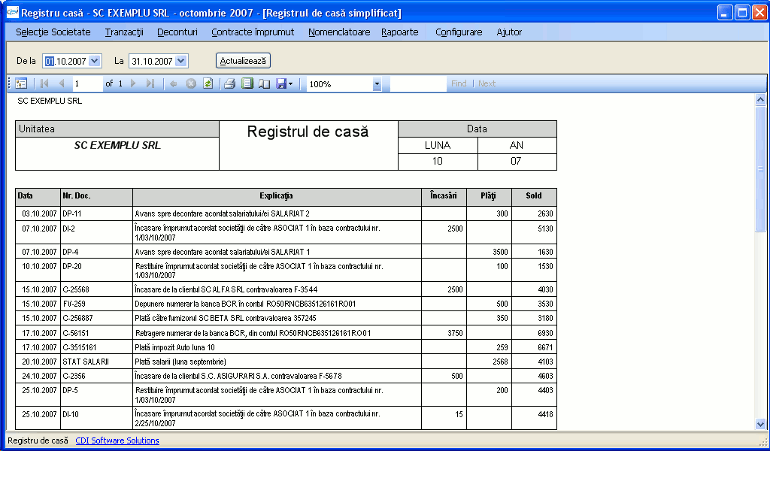Click the '3750' încasări value
This screenshot has height=501, width=770.
[x=455, y=333]
